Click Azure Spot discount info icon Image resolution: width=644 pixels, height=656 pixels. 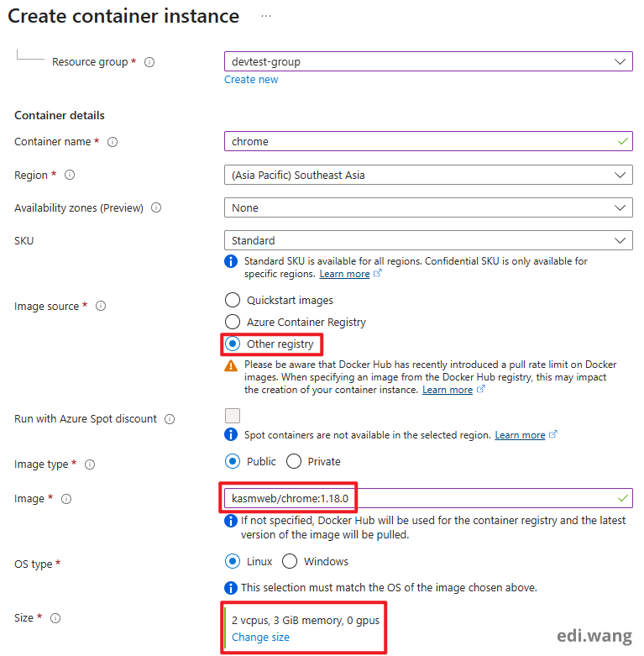point(170,419)
